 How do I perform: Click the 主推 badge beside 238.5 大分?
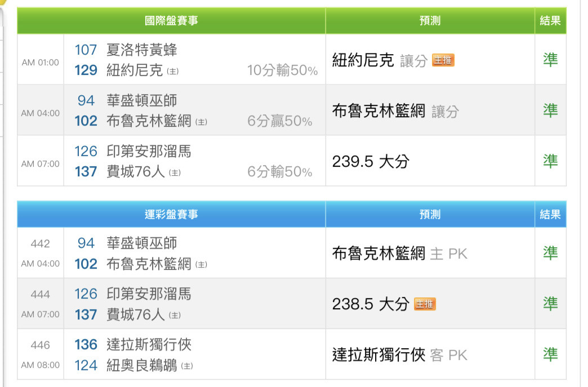click(425, 304)
